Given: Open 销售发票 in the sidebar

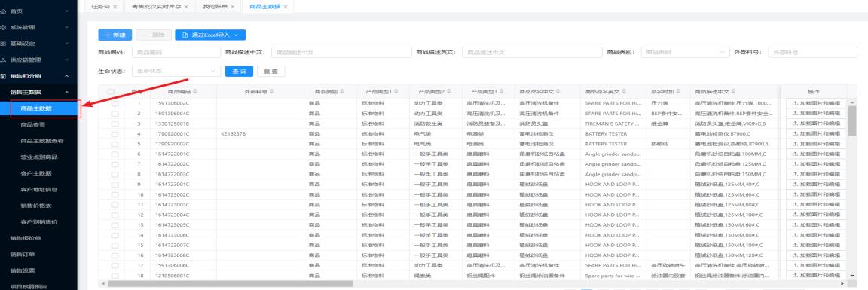Looking at the screenshot, I should click(23, 270).
